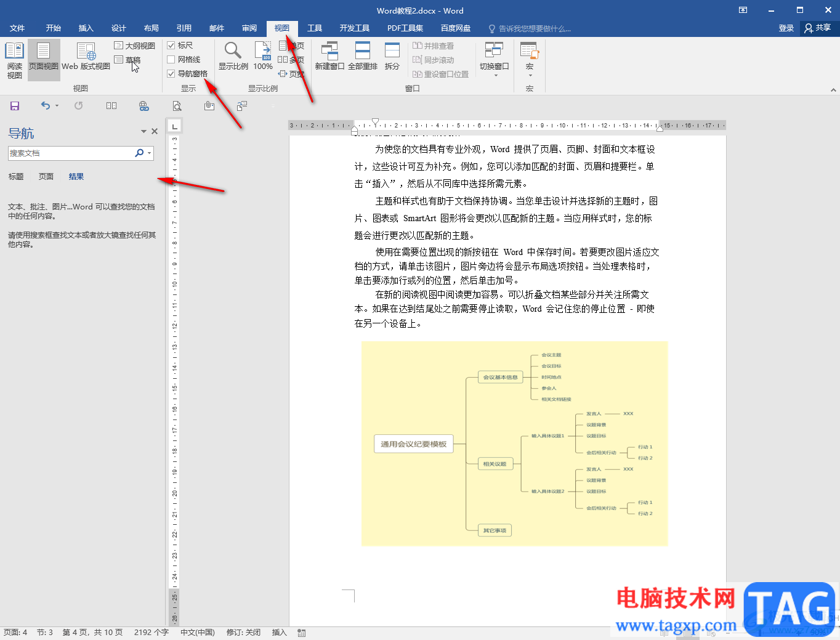Expand the Switch Windows (切换窗口) dropdown
Screen dimensions: 840x640
click(x=495, y=60)
